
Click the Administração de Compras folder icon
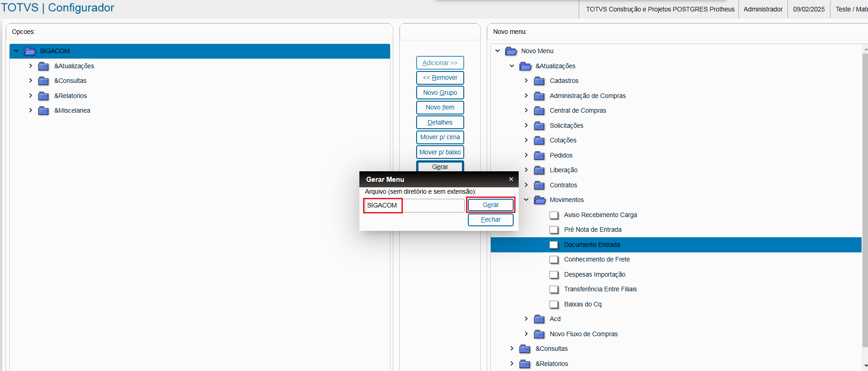coord(539,96)
